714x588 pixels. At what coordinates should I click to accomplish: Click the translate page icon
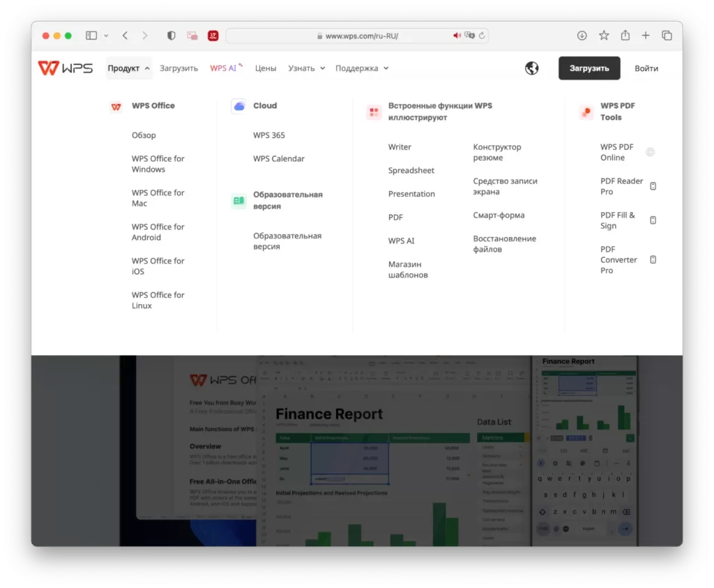coord(469,36)
